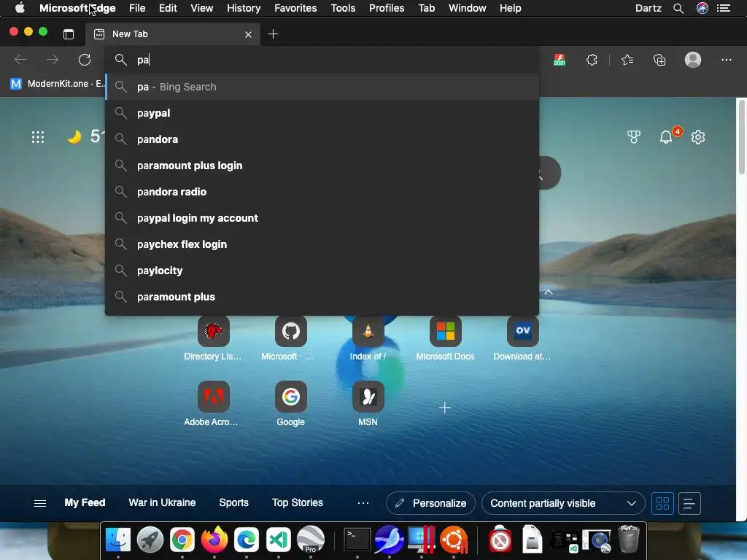Collapse quick links with up chevron

[x=549, y=292]
